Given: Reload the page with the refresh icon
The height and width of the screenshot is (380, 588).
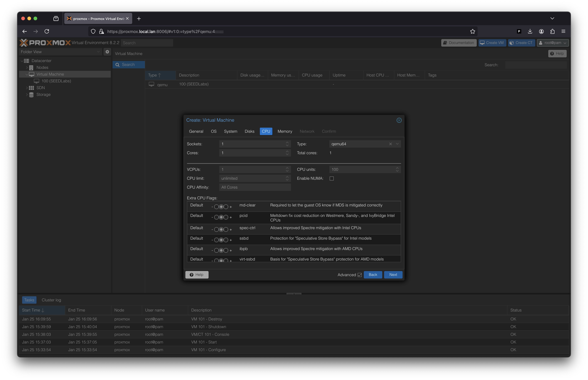Looking at the screenshot, I should [x=47, y=31].
